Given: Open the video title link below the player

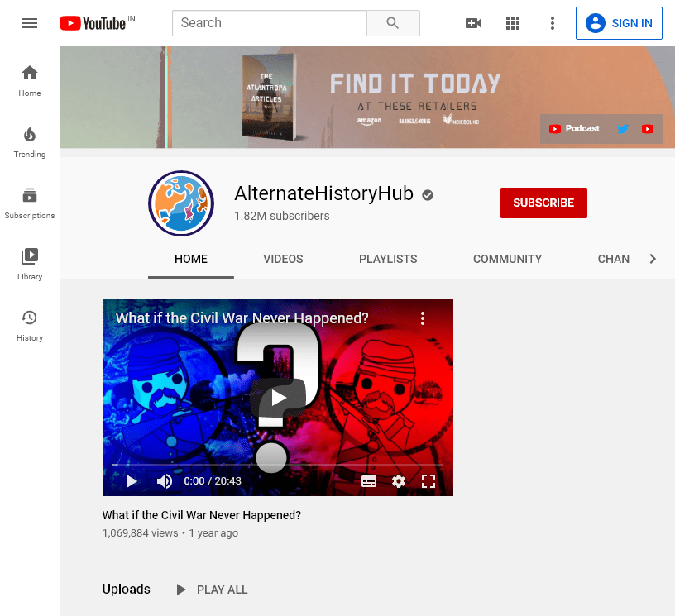Looking at the screenshot, I should point(202,515).
